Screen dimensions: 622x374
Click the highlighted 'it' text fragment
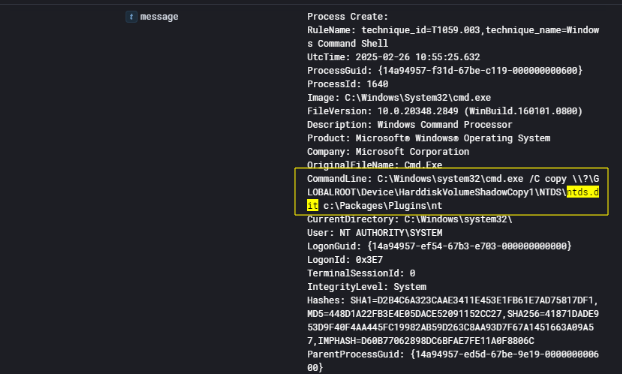tap(313, 205)
